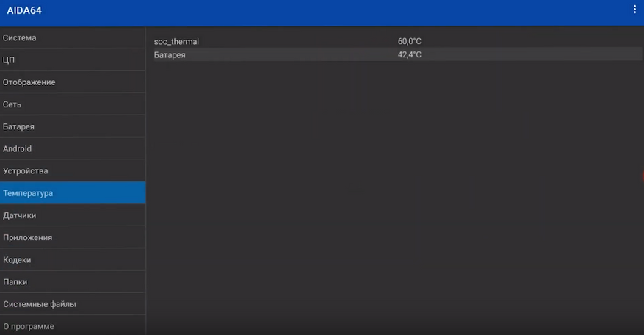The width and height of the screenshot is (644, 335).
Task: Open the three-dot overflow menu
Action: pos(634,10)
